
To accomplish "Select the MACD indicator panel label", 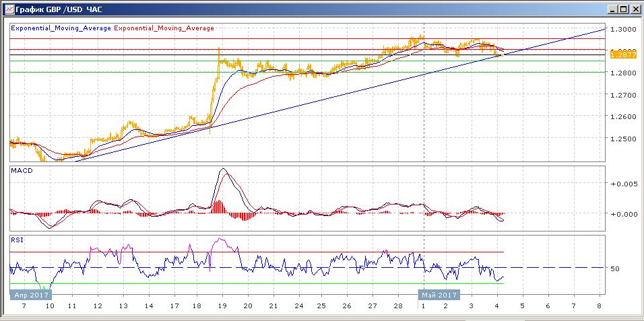I will pyautogui.click(x=22, y=171).
